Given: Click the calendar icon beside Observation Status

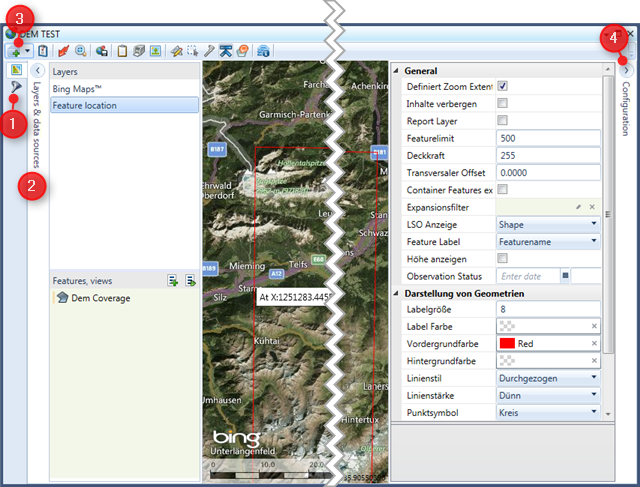Looking at the screenshot, I should click(x=565, y=275).
